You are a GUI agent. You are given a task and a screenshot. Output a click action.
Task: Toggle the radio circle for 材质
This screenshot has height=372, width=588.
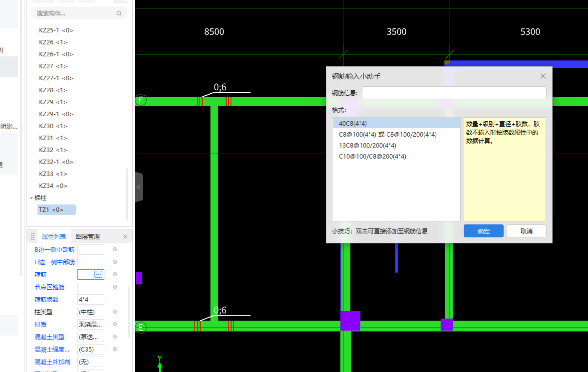tap(115, 324)
